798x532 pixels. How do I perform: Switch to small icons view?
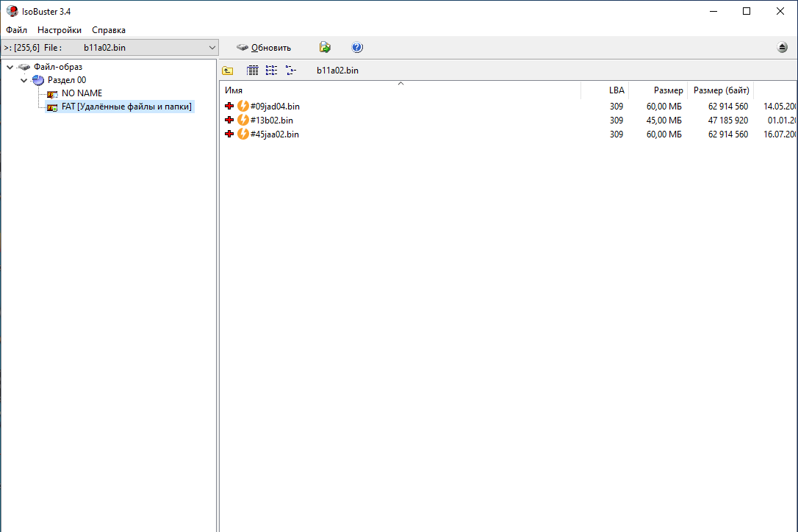[272, 71]
